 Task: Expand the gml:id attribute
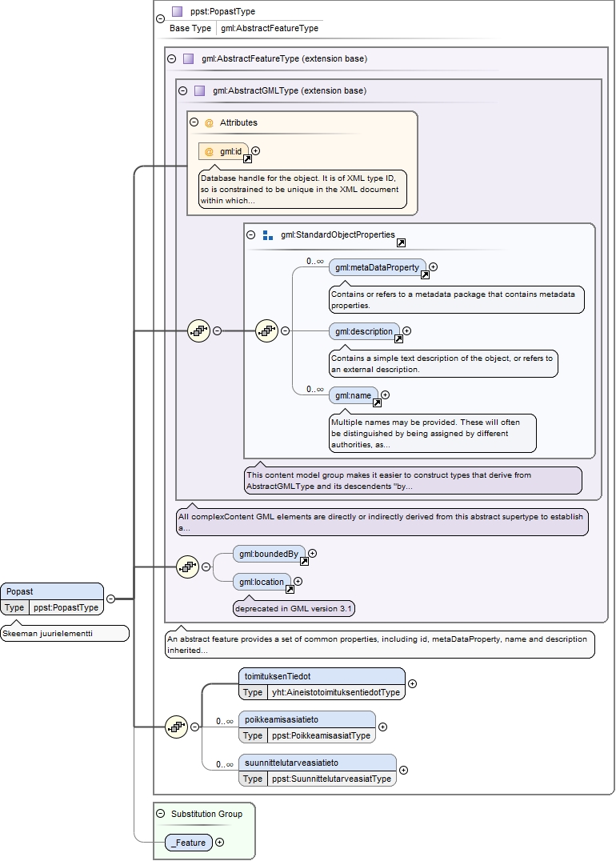(256, 150)
